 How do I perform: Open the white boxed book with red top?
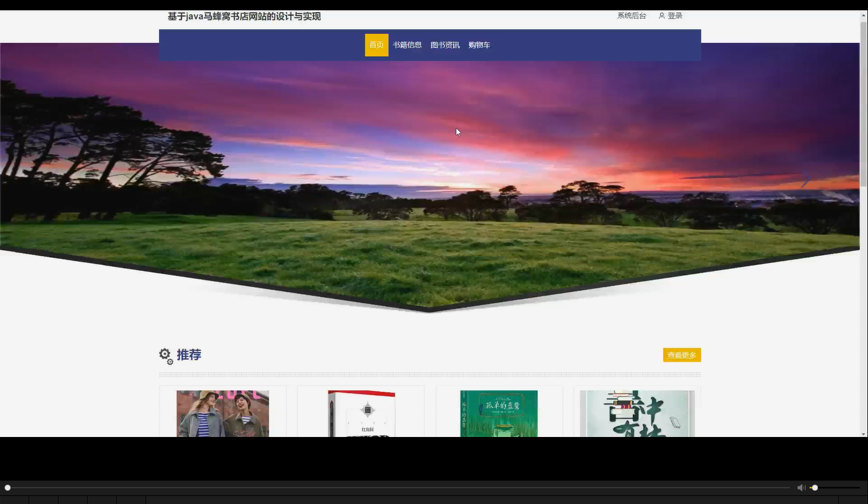pos(361,414)
